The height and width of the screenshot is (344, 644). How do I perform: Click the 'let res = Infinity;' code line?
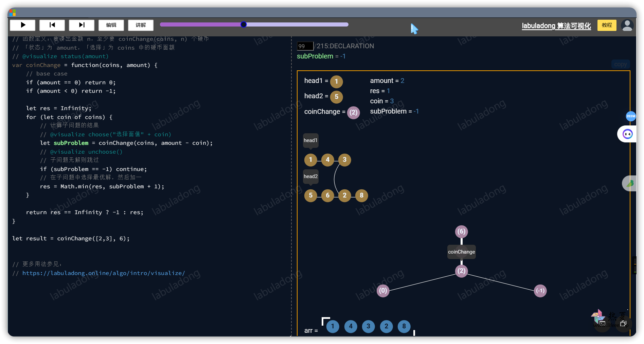[x=59, y=108]
